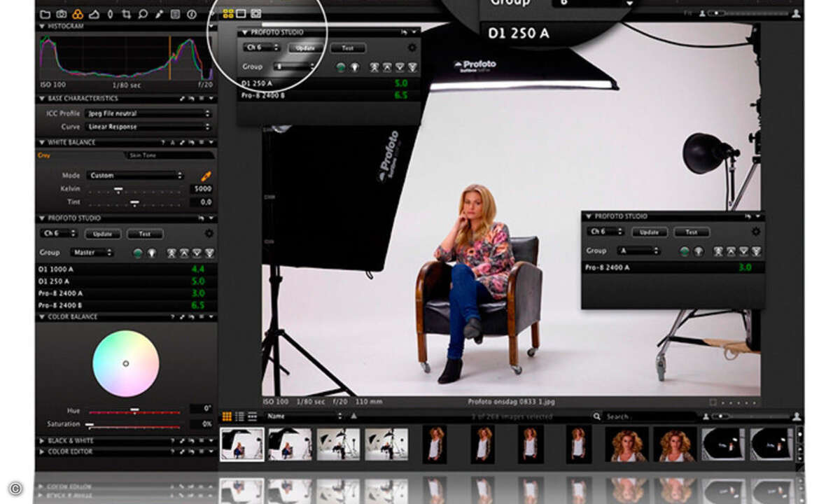
Task: Open the Lens correction tool tab
Action: click(110, 13)
